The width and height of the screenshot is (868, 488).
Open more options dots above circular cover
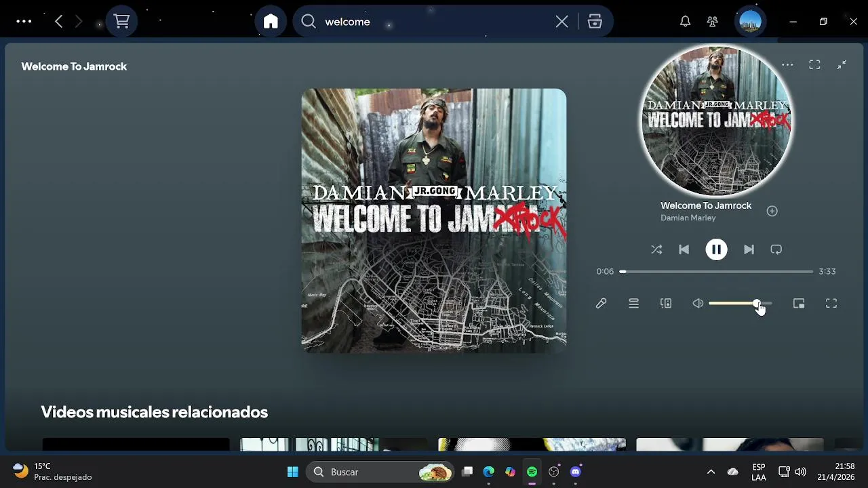787,65
